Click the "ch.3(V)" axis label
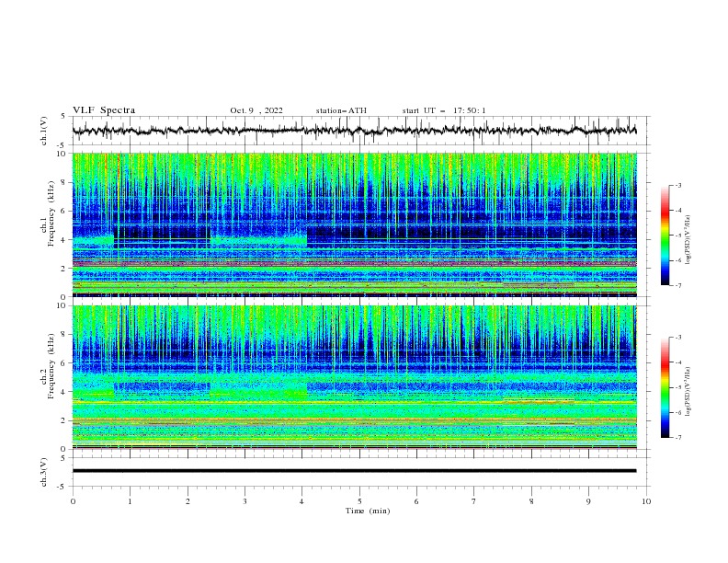The width and height of the screenshot is (728, 563). [43, 472]
